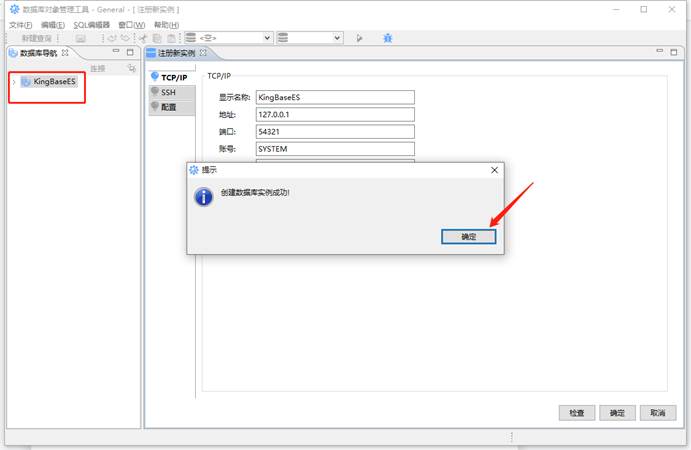Click the 账号 field containing SYSTEM
Screen dimensions: 691x450
335,149
